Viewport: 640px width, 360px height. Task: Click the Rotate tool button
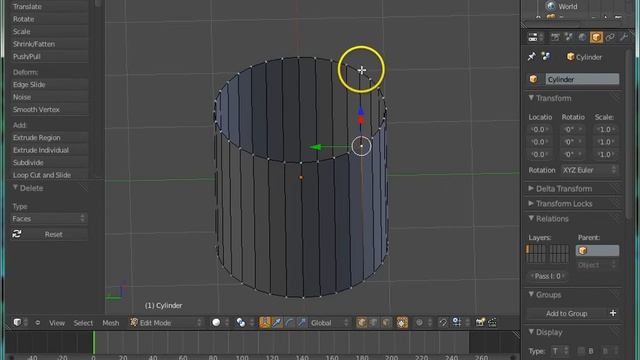click(49, 19)
